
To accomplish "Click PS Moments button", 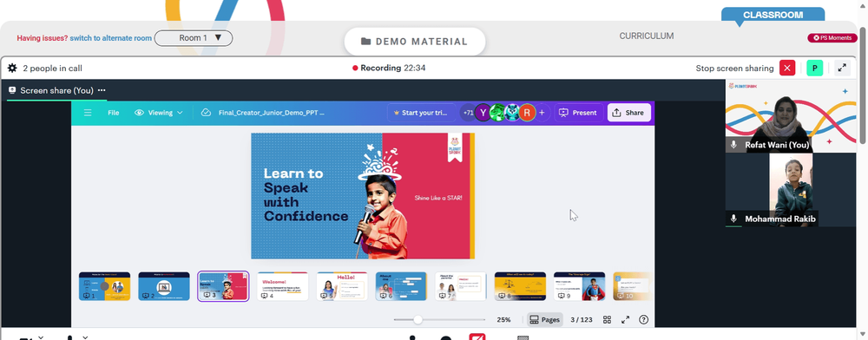I will [832, 38].
